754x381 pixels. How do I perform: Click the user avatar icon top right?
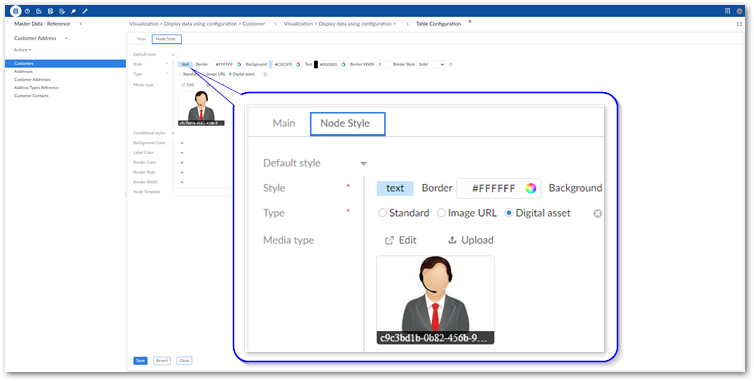click(740, 11)
